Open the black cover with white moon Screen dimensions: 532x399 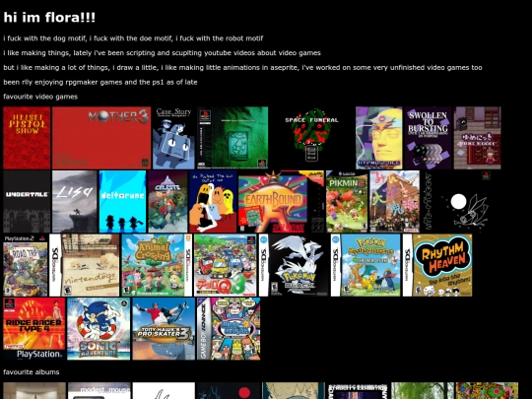coord(457,202)
